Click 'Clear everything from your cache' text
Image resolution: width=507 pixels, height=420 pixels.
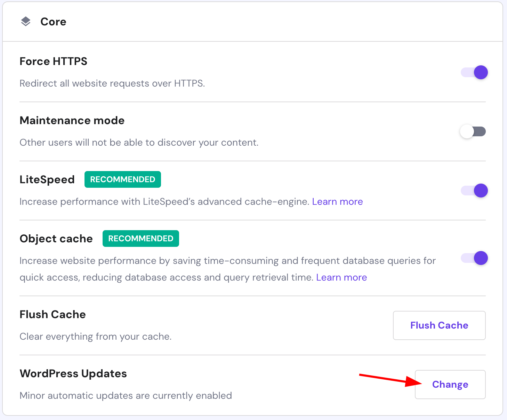[95, 337]
